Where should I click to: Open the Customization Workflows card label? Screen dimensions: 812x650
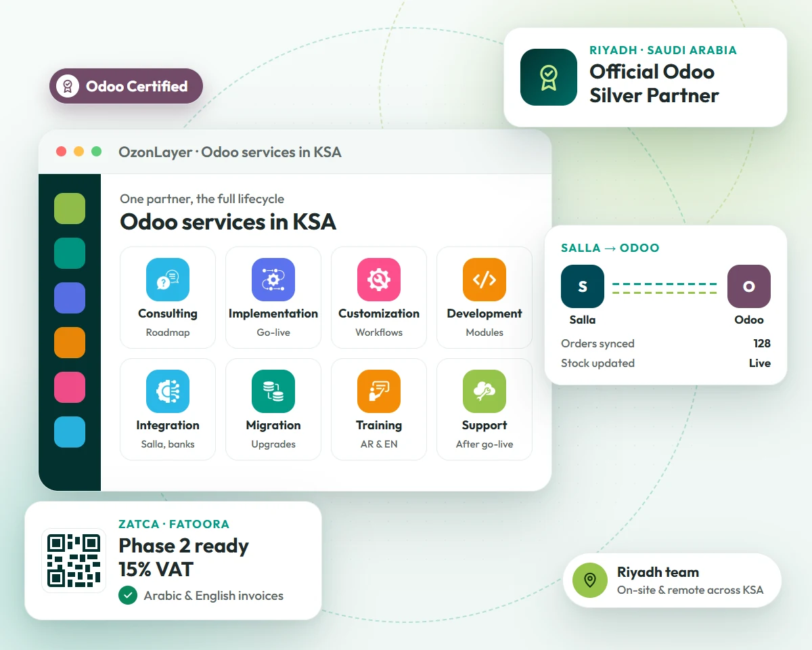click(379, 332)
